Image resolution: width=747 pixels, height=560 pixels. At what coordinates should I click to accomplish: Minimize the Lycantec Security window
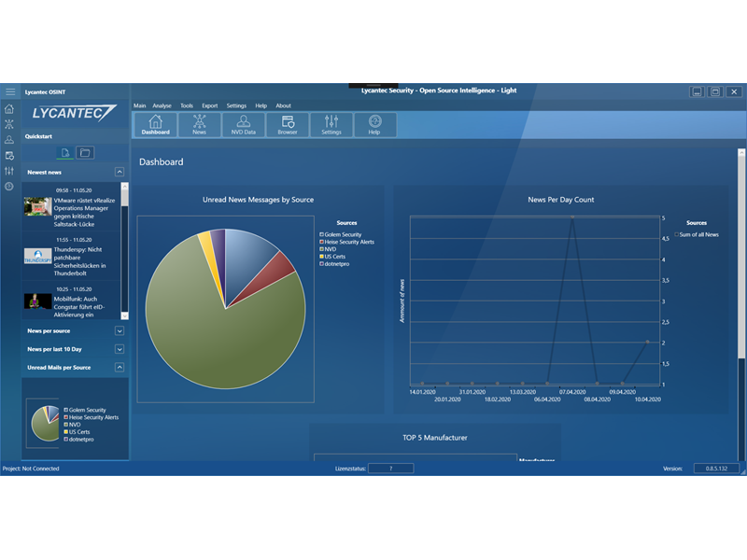[697, 91]
